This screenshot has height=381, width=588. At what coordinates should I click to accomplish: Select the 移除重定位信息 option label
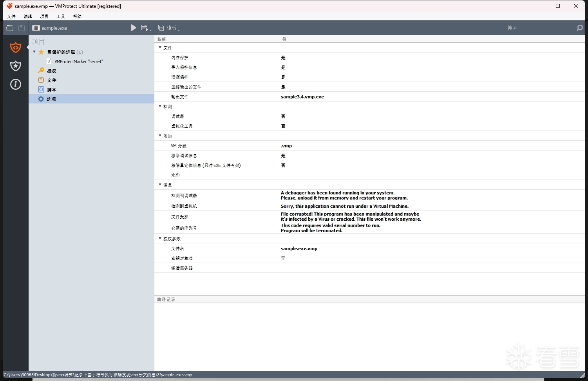tap(206, 165)
